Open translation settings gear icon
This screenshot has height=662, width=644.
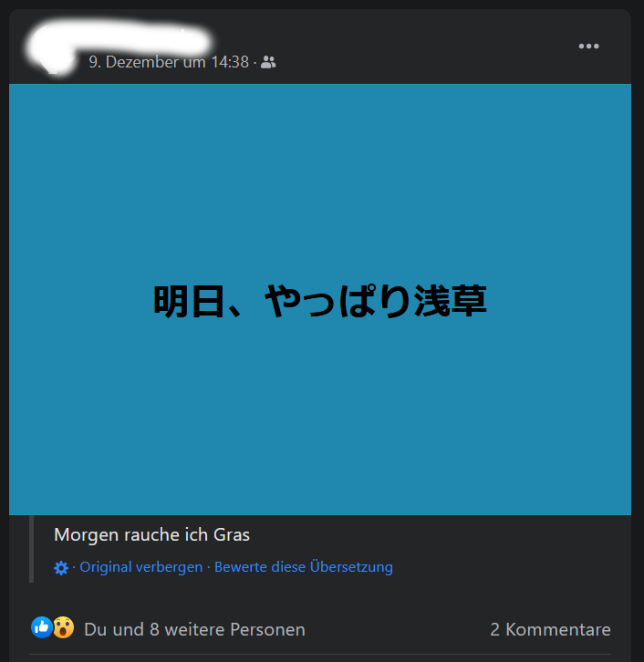(61, 568)
